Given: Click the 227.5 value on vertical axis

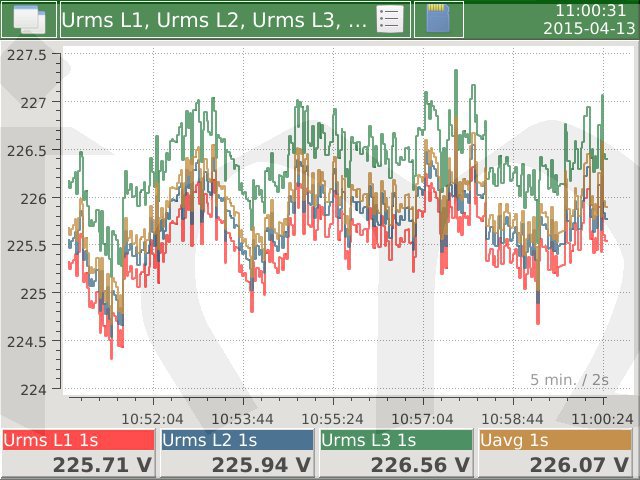Looking at the screenshot, I should pos(27,55).
